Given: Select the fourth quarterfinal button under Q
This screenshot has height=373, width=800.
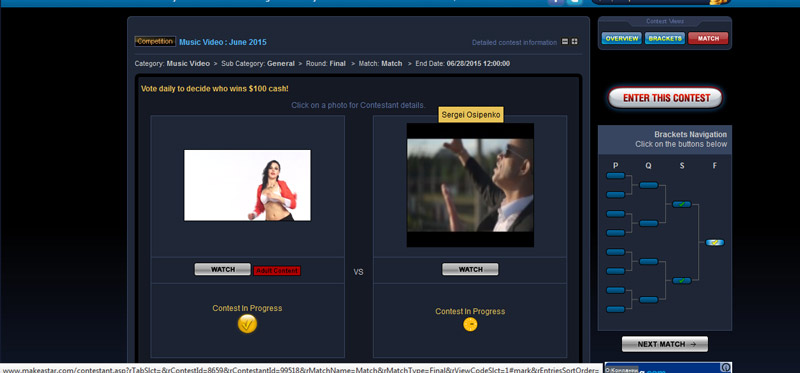Looking at the screenshot, I should pos(648,300).
